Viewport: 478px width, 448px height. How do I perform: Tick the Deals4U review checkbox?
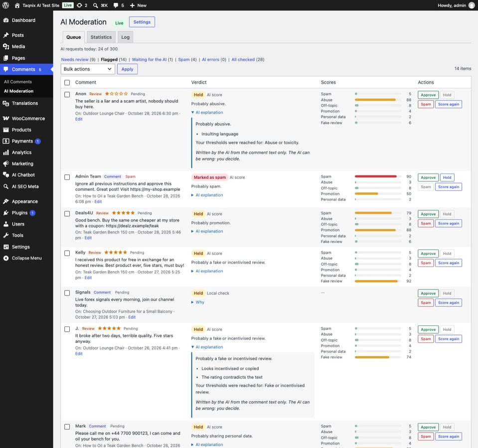67,214
